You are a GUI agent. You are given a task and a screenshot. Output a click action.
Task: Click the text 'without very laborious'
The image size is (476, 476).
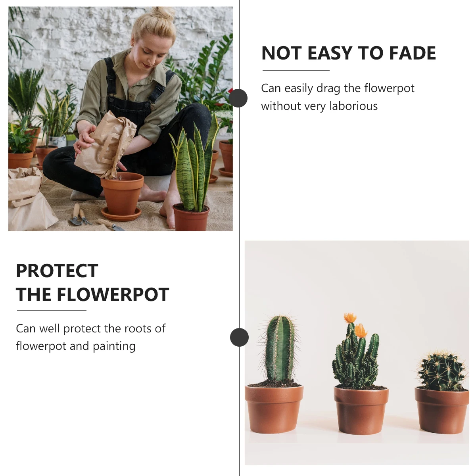pos(319,106)
